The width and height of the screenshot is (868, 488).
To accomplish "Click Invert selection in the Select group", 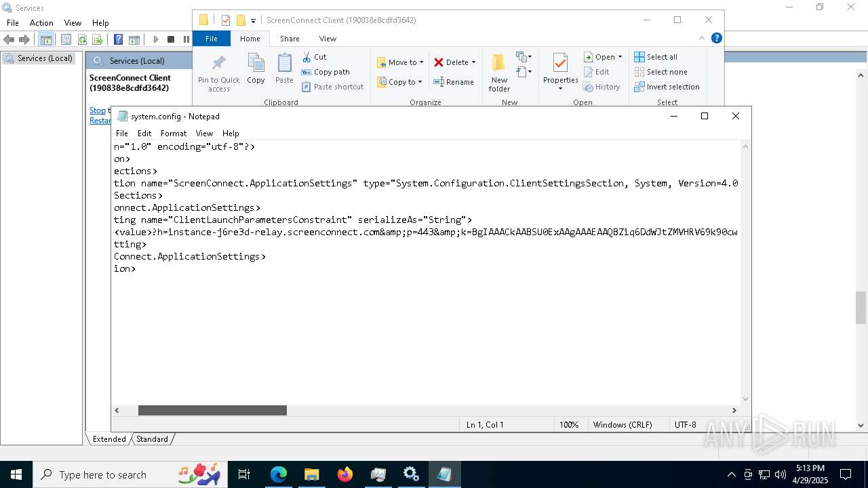I will coord(667,87).
